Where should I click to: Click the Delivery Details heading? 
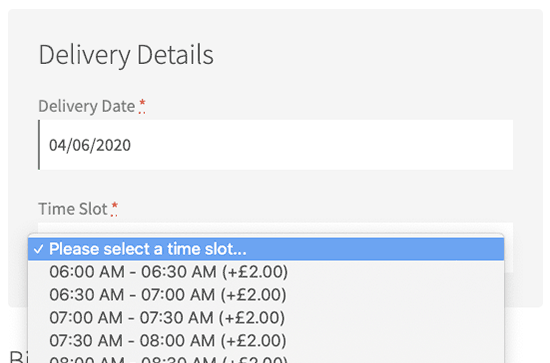126,55
